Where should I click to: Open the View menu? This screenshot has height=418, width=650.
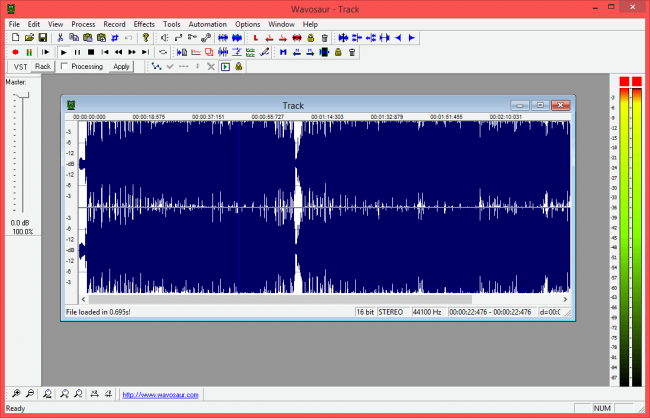[56, 24]
